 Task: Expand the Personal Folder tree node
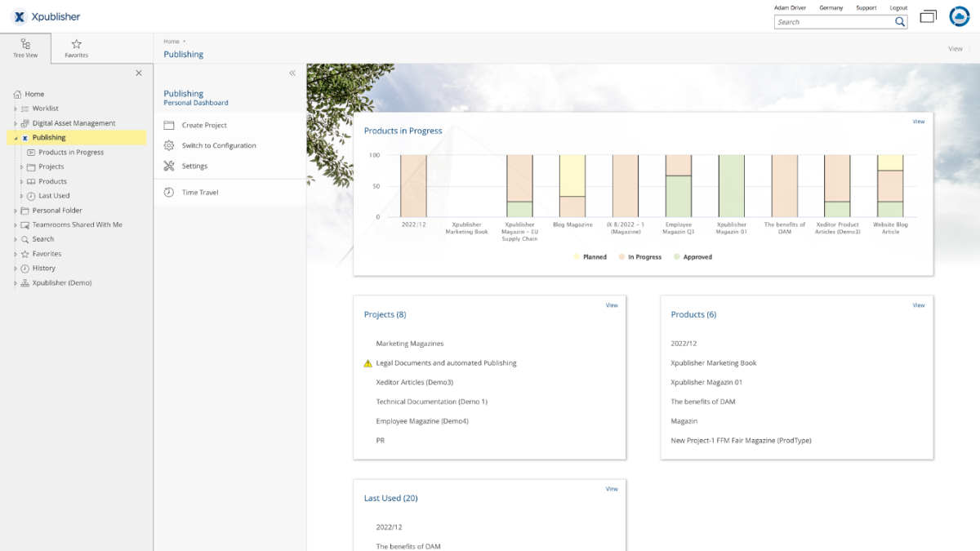(x=15, y=211)
